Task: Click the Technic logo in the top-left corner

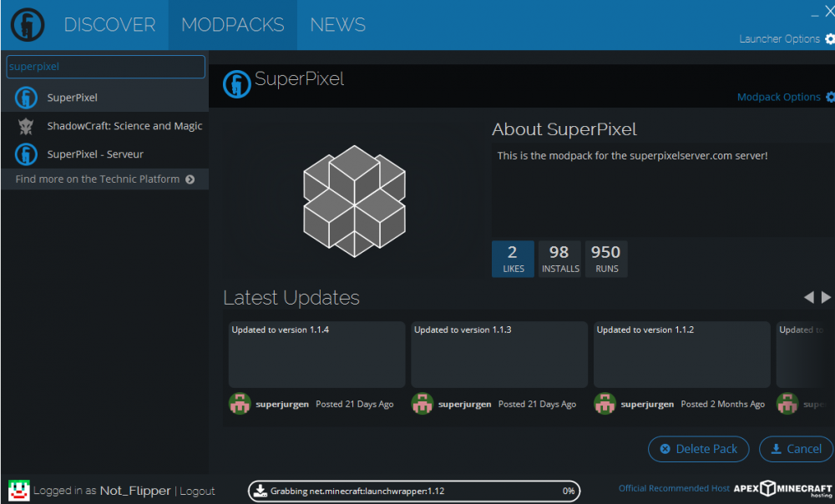Action: [x=27, y=24]
